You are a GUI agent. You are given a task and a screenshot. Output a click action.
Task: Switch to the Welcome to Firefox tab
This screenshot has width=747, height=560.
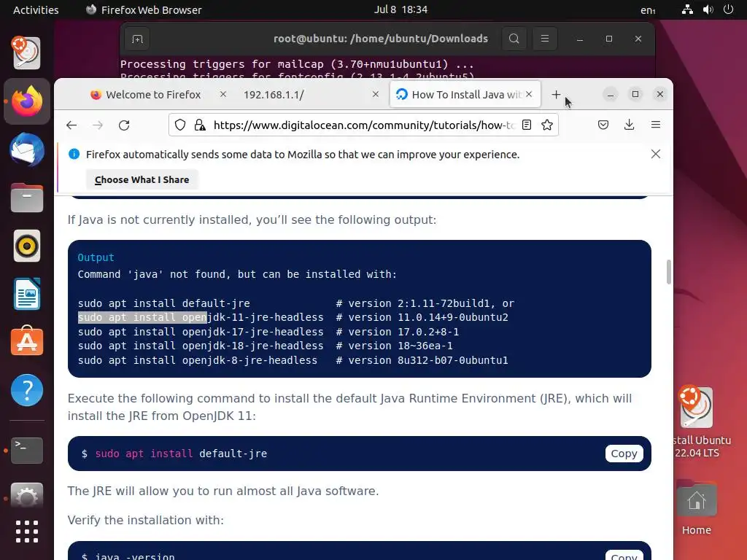tap(153, 95)
